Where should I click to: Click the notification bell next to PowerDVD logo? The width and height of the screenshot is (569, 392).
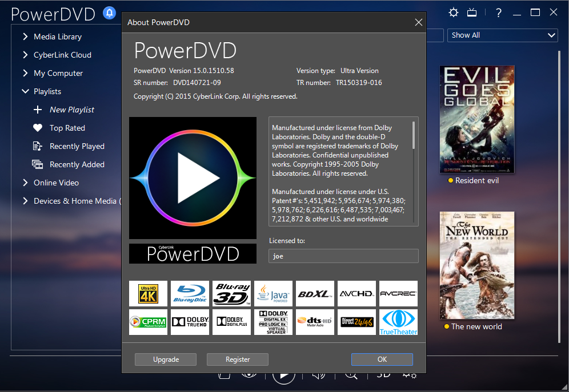tap(109, 13)
